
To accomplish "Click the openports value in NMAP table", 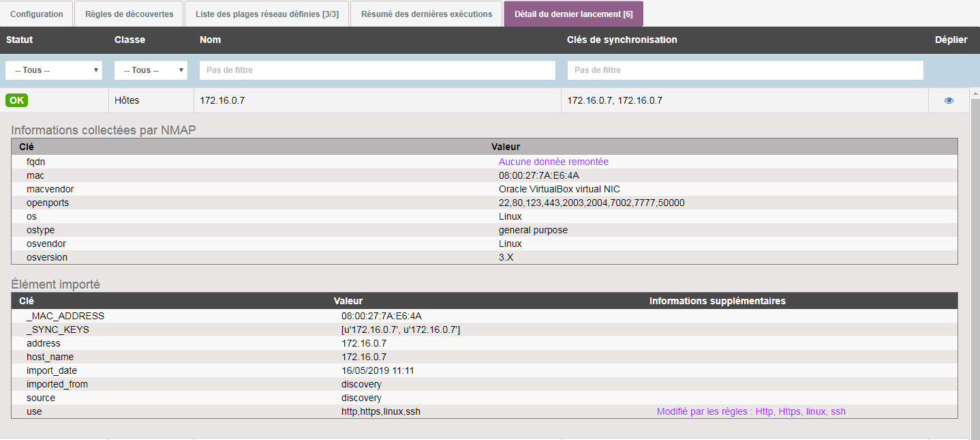I will point(592,203).
